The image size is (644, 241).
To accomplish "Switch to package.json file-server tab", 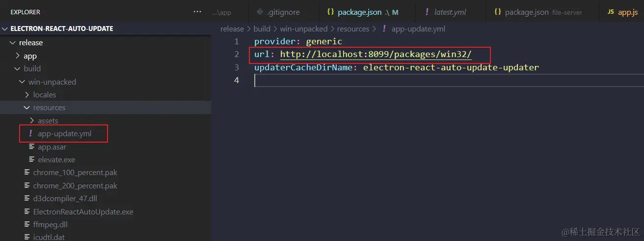I will coord(542,12).
